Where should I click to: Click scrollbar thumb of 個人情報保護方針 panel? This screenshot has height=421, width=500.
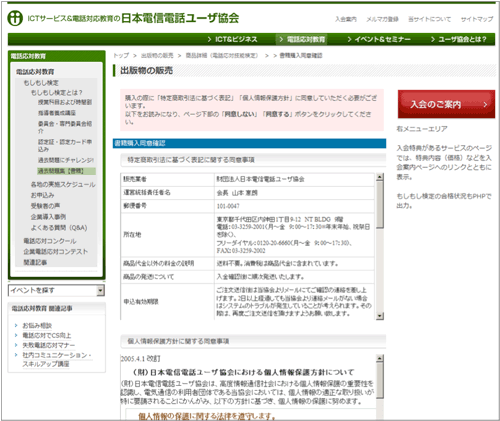(x=380, y=381)
